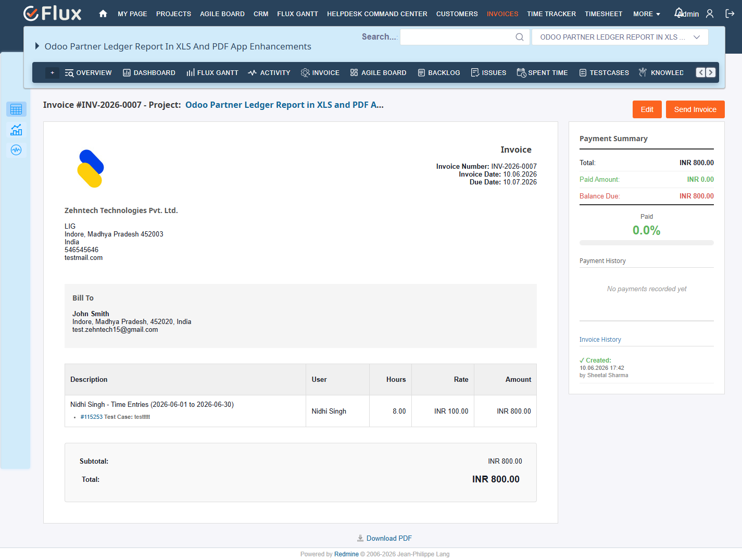The height and width of the screenshot is (560, 742).
Task: Open user profile icon
Action: coord(710,14)
